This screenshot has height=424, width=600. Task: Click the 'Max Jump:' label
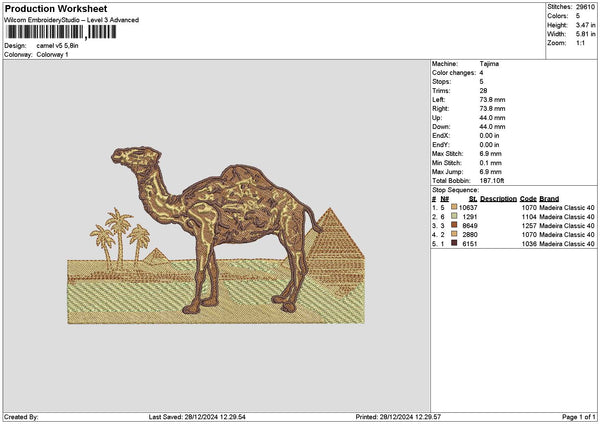click(x=447, y=172)
